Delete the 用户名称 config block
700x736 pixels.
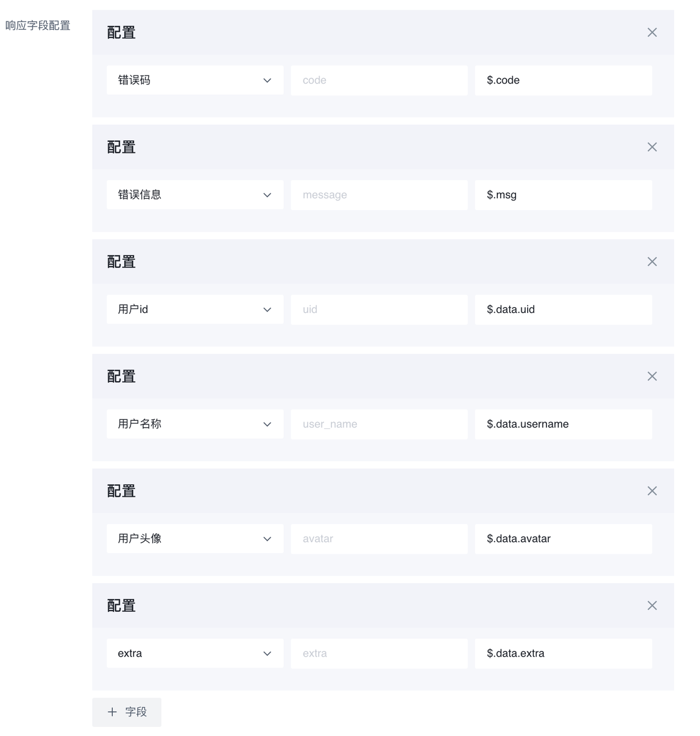[652, 376]
